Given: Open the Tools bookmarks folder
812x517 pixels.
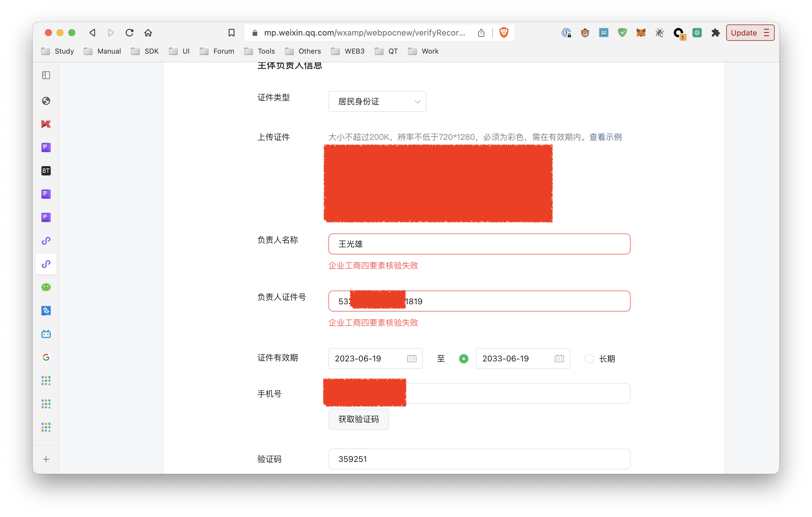Looking at the screenshot, I should 260,51.
